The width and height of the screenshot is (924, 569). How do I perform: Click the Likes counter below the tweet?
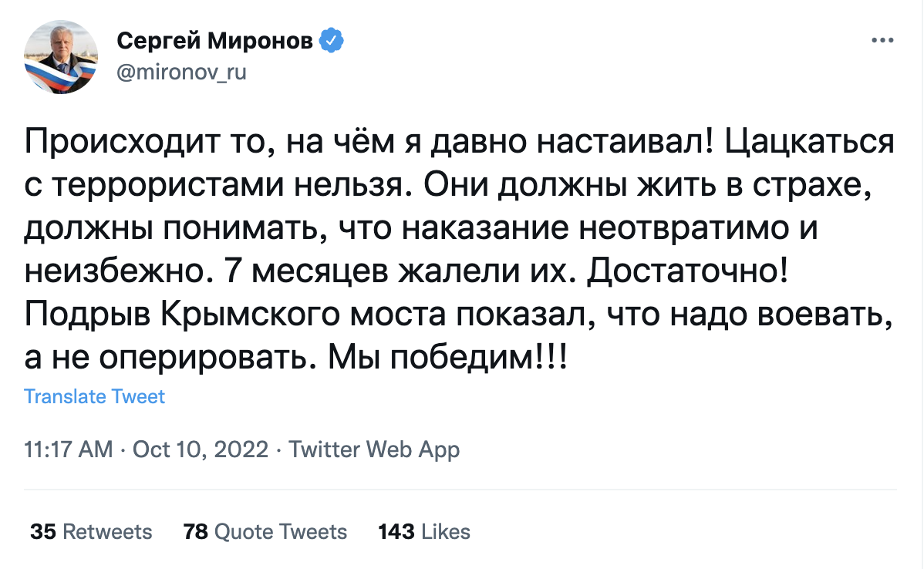pyautogui.click(x=424, y=531)
